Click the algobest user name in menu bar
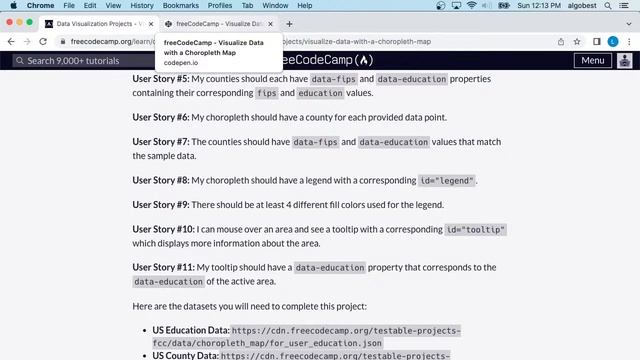 (582, 5)
